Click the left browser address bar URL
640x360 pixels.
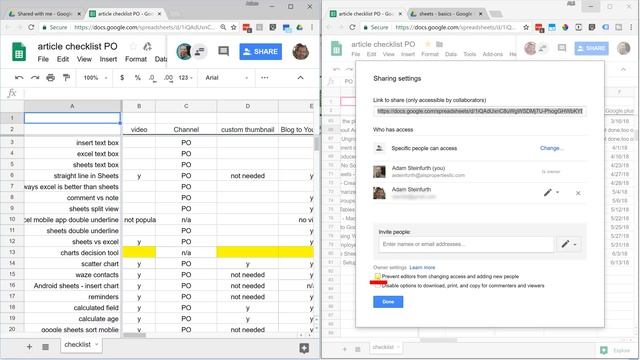tap(144, 27)
